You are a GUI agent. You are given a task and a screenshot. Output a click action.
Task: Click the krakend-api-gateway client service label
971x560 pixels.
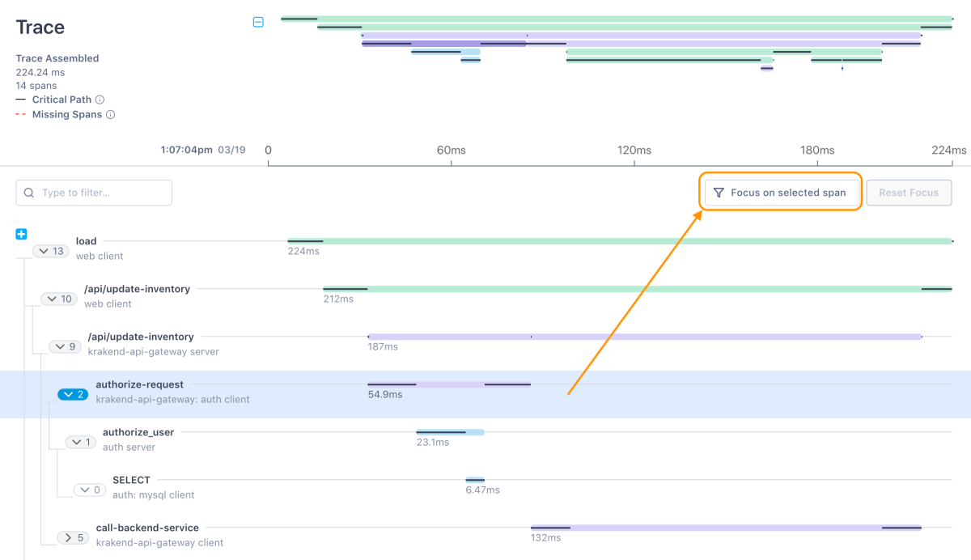pos(159,542)
